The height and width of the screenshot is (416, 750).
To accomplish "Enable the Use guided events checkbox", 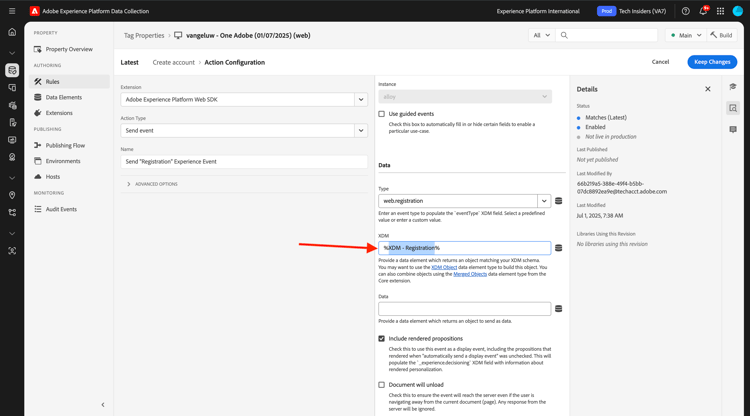I will (381, 114).
